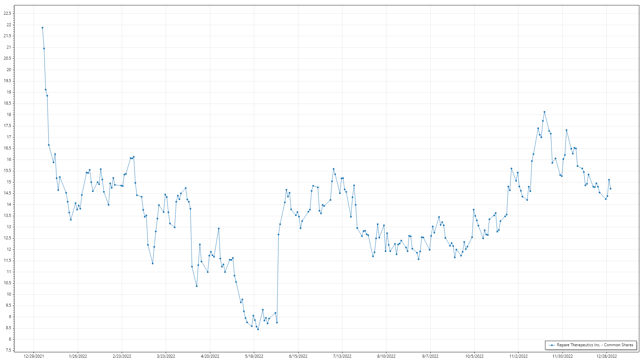Click the 15 y-axis value label
Screen dimensions: 644x362
coord(9,182)
